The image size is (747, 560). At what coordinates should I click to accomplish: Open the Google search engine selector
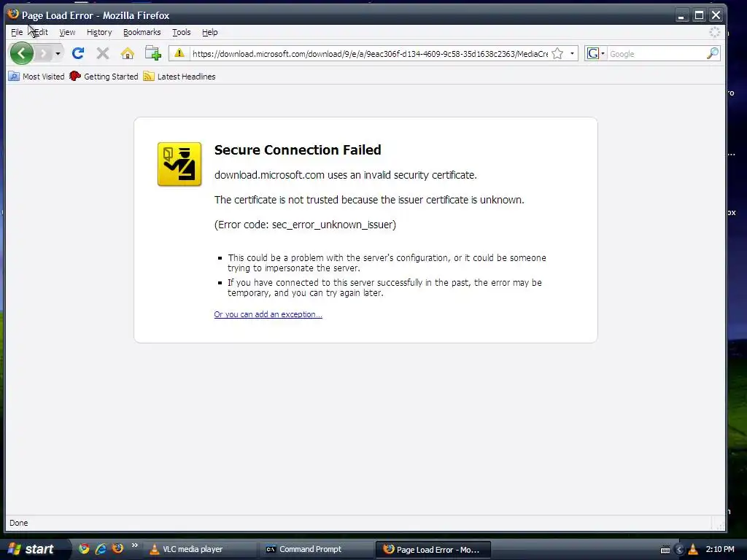(595, 54)
